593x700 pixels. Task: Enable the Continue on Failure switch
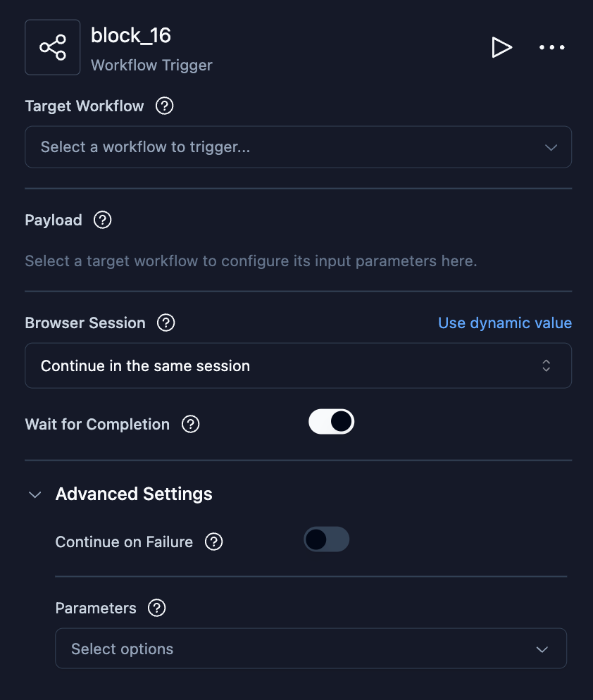click(x=326, y=540)
